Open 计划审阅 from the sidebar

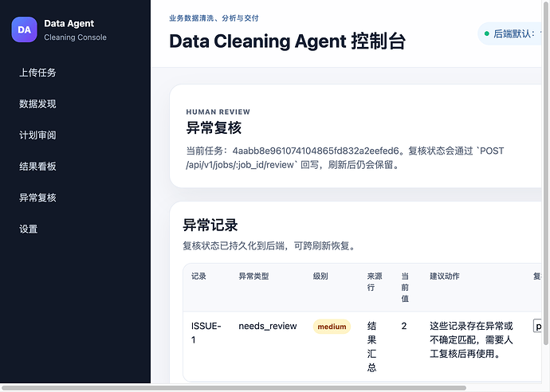37,135
